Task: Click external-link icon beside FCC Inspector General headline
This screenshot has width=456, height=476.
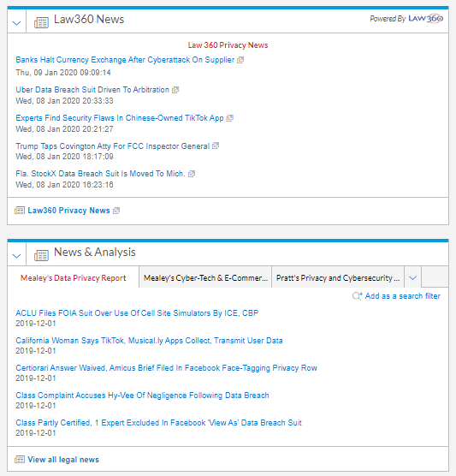Action: [216, 146]
